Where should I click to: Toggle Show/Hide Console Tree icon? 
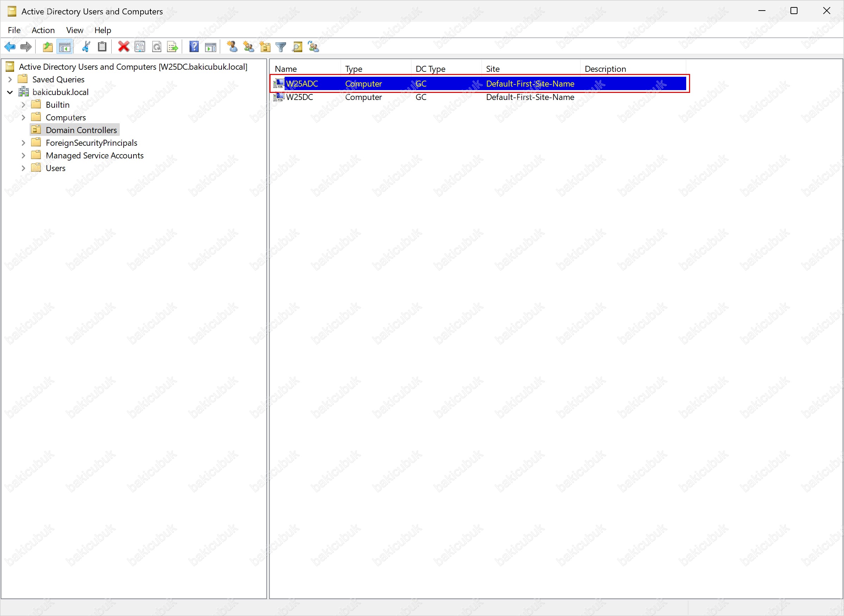click(x=64, y=47)
